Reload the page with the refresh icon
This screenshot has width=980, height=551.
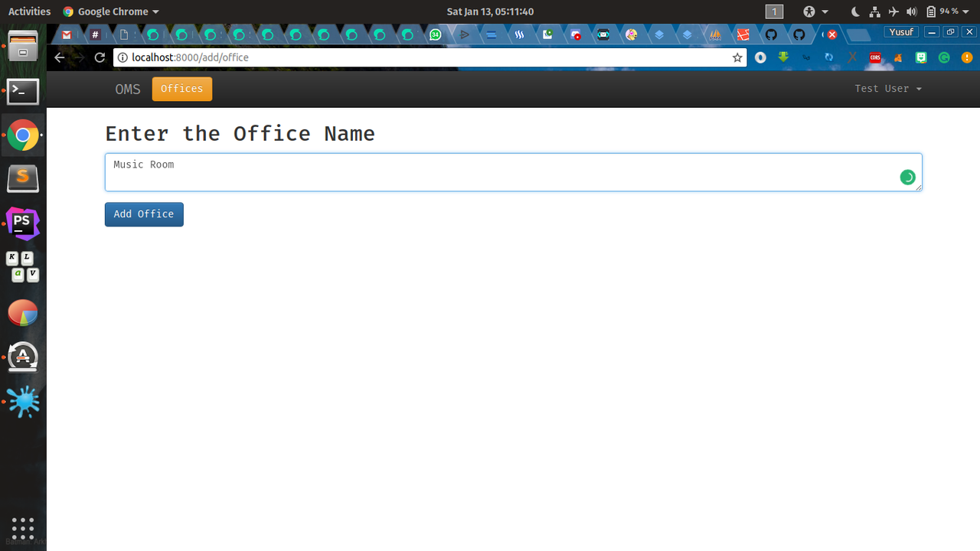point(100,57)
